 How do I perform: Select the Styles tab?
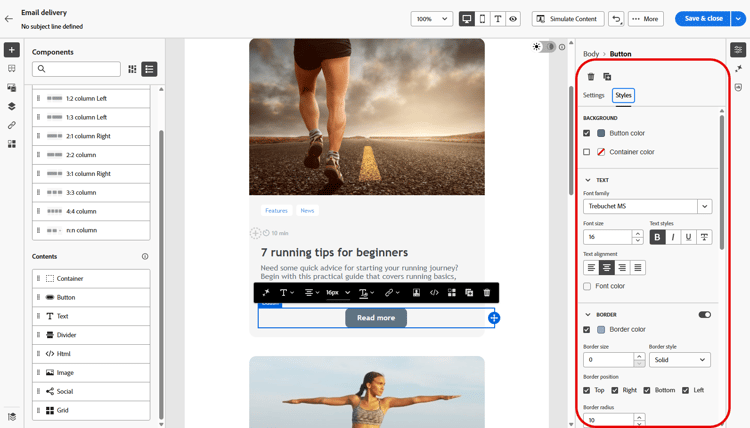tap(623, 95)
